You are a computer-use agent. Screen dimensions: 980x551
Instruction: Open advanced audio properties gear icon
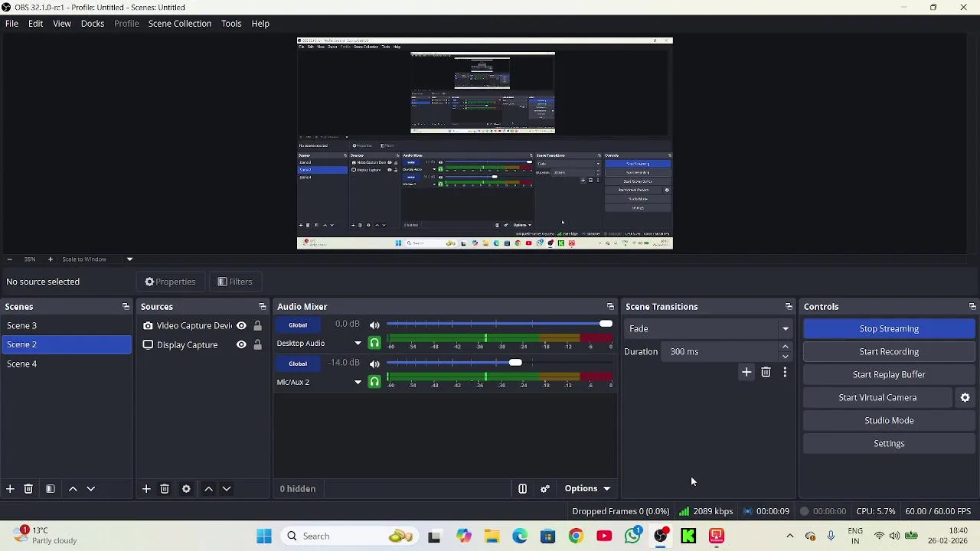pyautogui.click(x=545, y=488)
